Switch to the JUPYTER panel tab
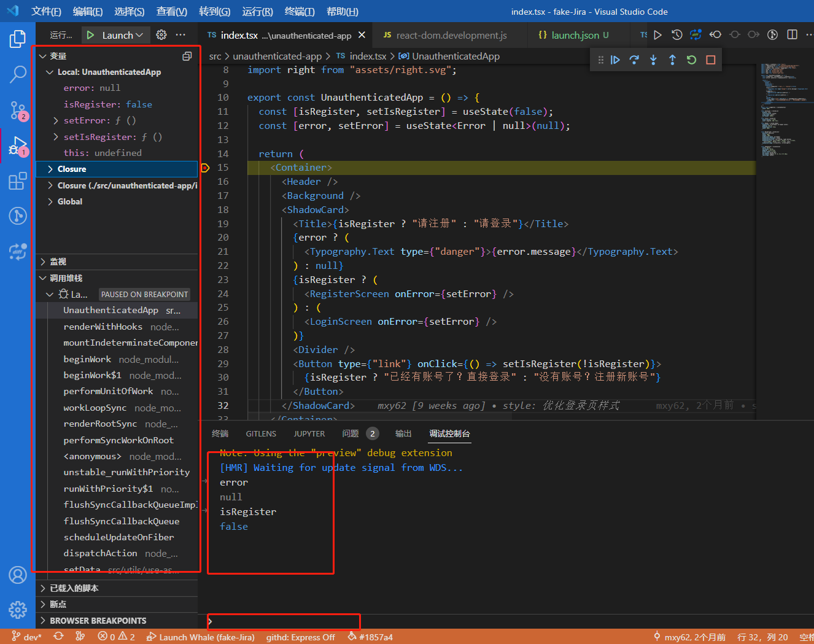The width and height of the screenshot is (814, 644). (309, 433)
